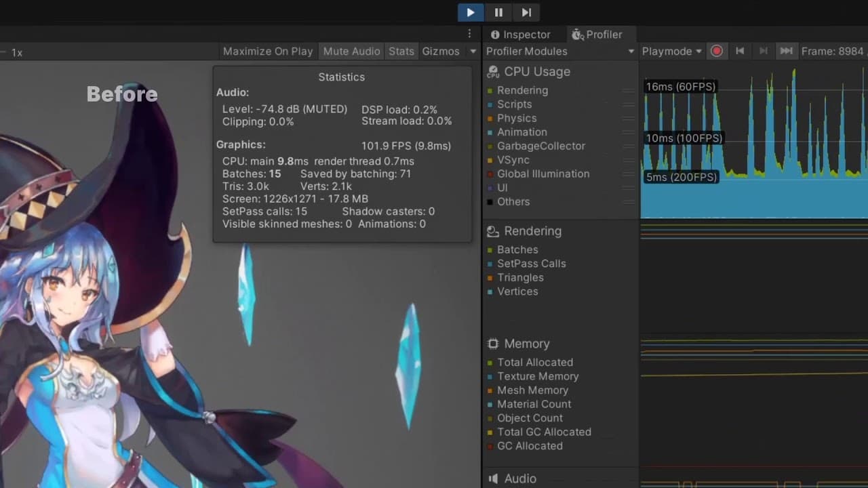Toggle Maximize On Play
868x488 pixels.
pos(268,51)
